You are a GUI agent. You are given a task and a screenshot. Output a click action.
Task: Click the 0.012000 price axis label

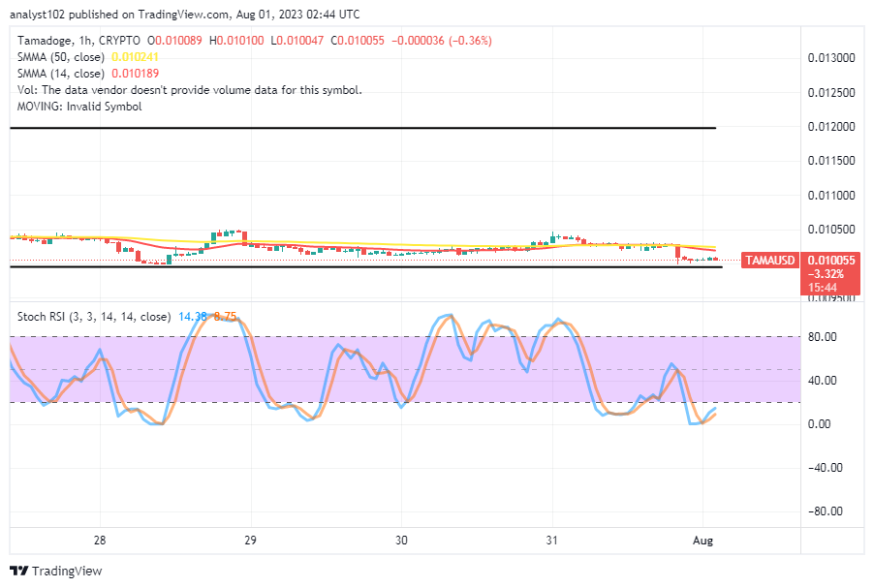point(831,127)
